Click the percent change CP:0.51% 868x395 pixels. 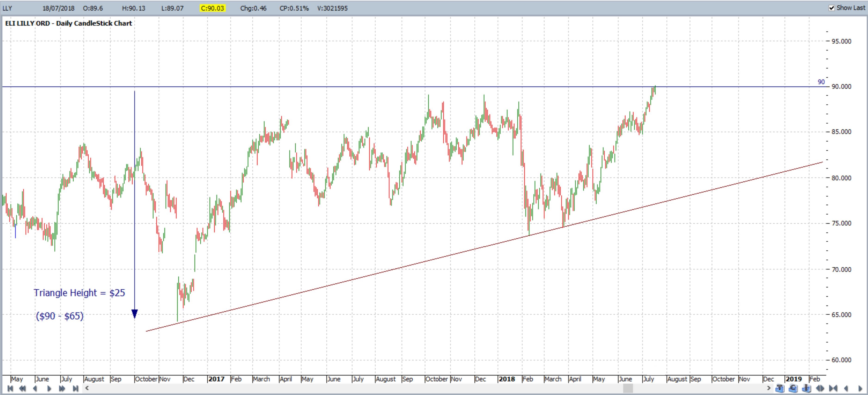click(294, 8)
